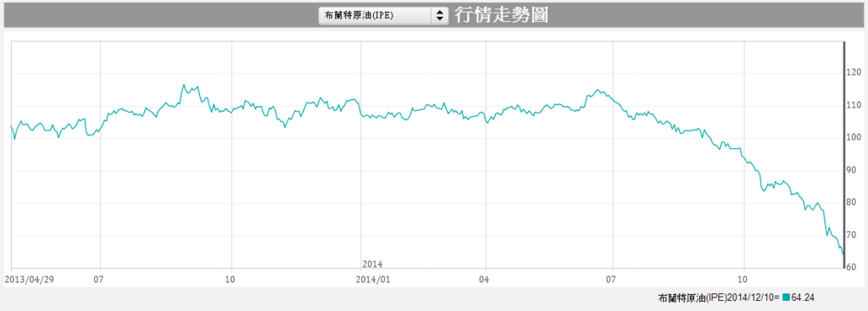Screen dimensions: 868x311
Task: Click the teal legend color square
Action: [x=786, y=297]
